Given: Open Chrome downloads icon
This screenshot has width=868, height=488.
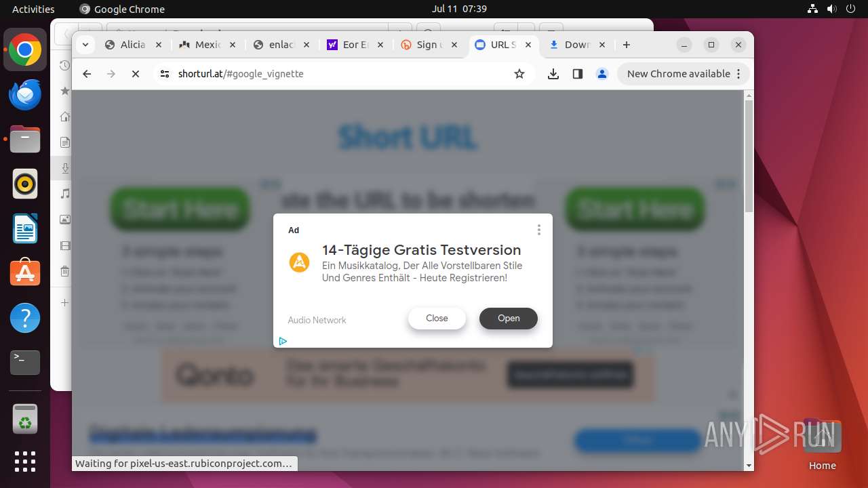Looking at the screenshot, I should 553,74.
